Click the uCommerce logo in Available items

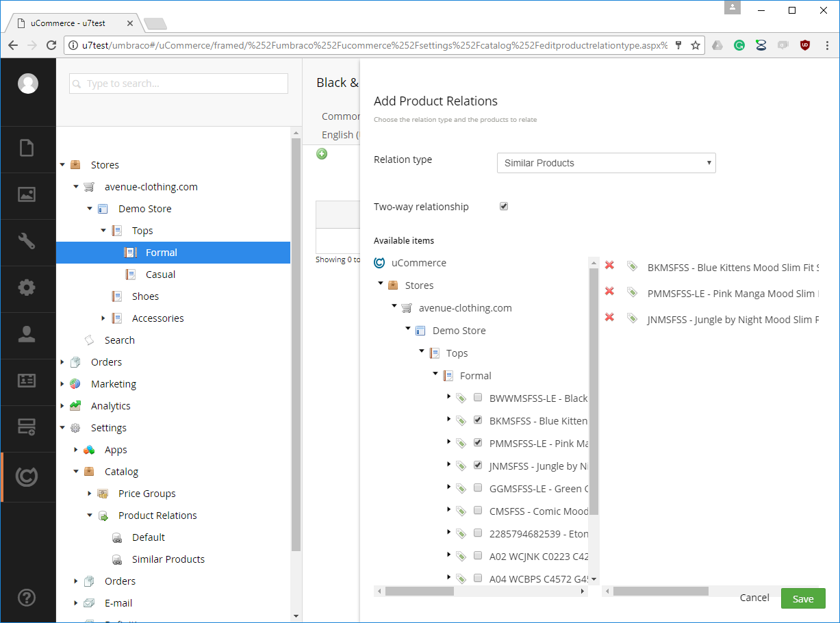point(379,262)
